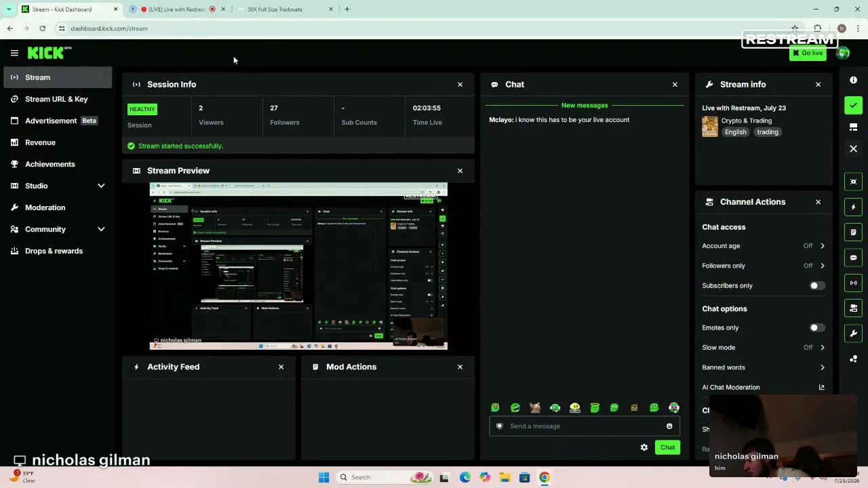Close the Stream Preview panel

[460, 171]
